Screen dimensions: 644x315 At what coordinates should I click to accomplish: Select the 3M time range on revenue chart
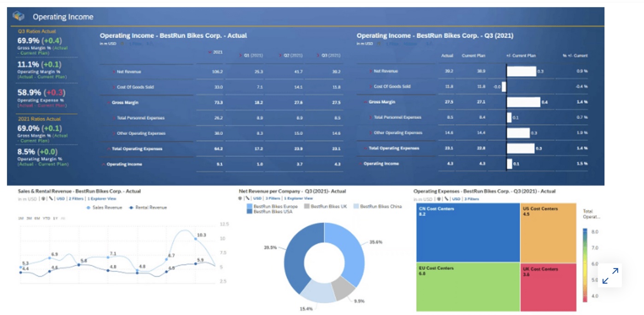coord(29,218)
